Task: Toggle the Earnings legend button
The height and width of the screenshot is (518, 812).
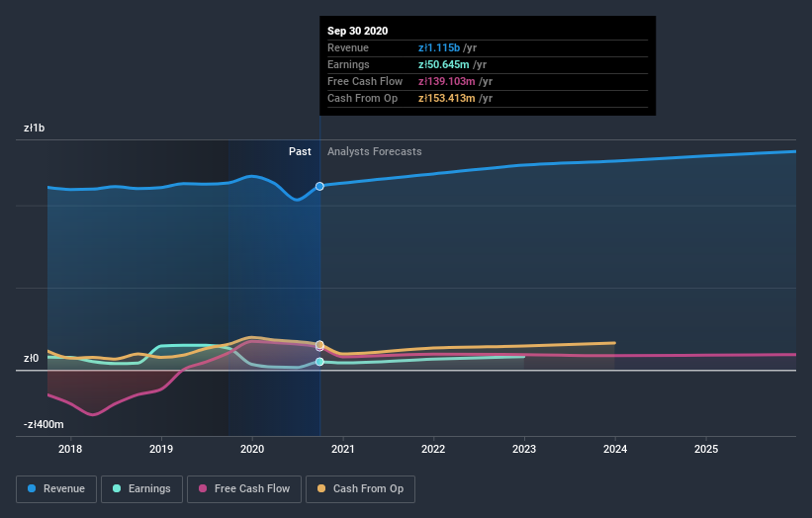Action: (x=141, y=489)
